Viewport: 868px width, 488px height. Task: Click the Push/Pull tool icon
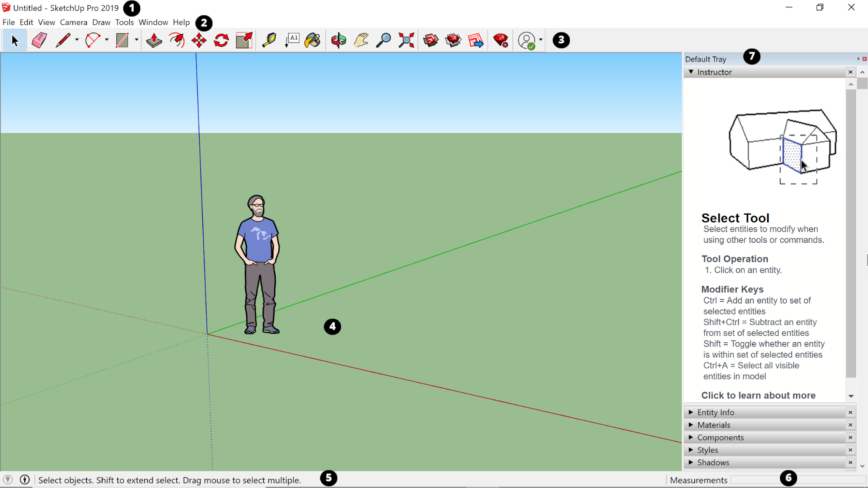click(x=154, y=40)
